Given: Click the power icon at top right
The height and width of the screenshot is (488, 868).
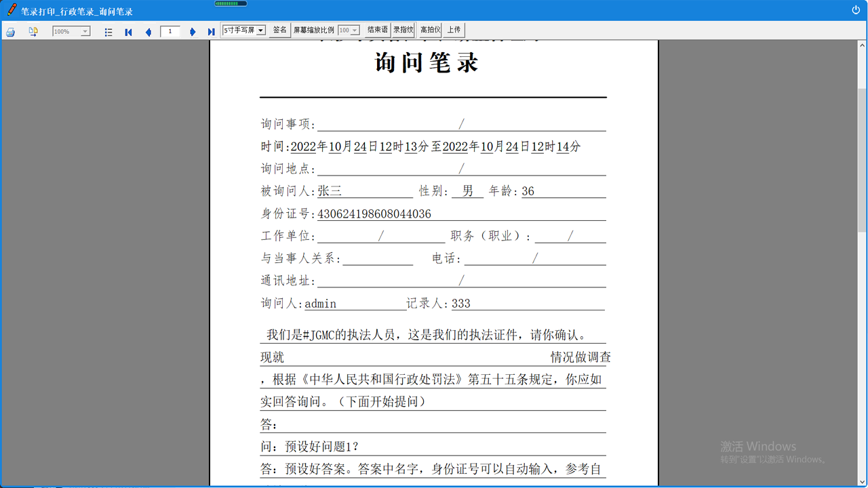Looking at the screenshot, I should (x=855, y=9).
